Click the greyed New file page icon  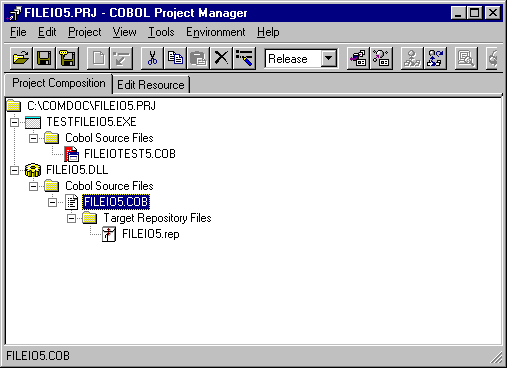98,58
